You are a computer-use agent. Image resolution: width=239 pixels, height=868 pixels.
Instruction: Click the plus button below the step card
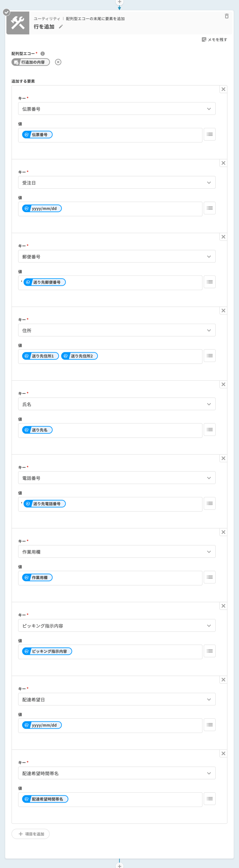[x=119, y=866]
